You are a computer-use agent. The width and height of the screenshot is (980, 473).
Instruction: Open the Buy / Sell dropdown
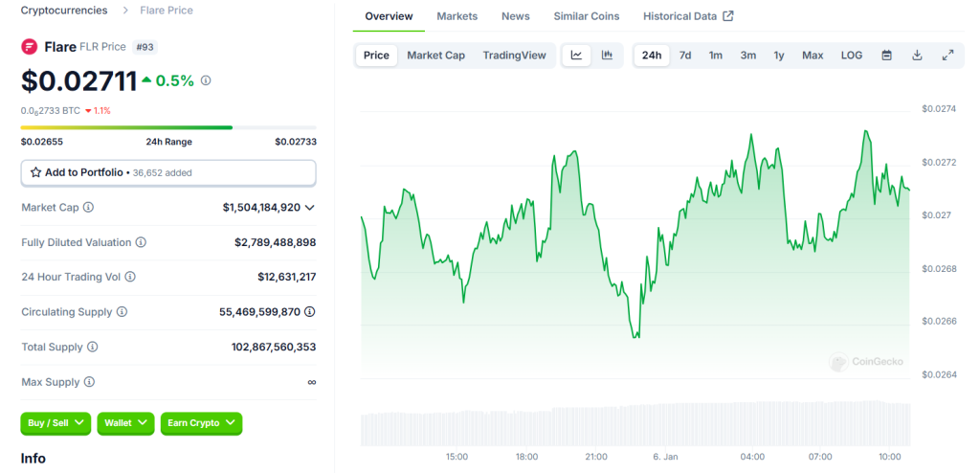coord(56,423)
